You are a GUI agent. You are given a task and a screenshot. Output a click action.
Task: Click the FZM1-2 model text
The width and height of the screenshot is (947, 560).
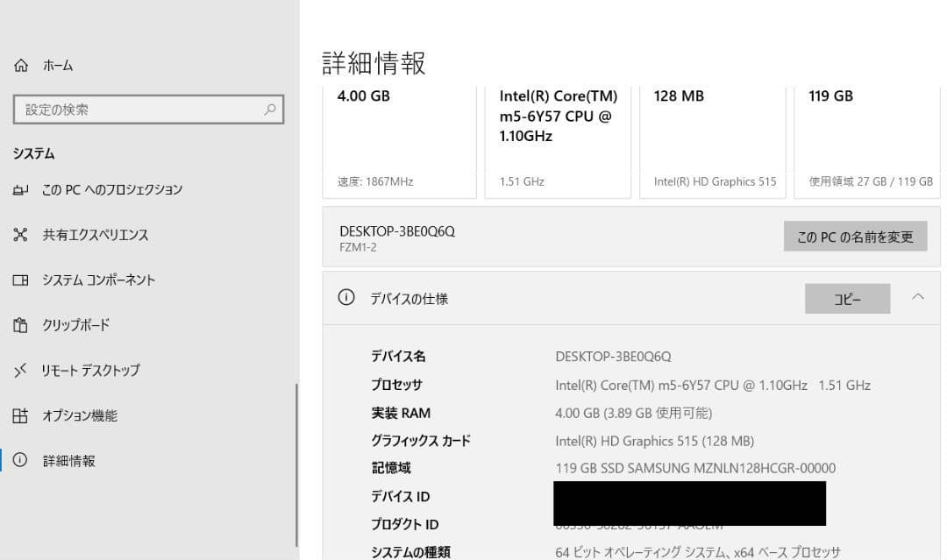click(x=358, y=247)
